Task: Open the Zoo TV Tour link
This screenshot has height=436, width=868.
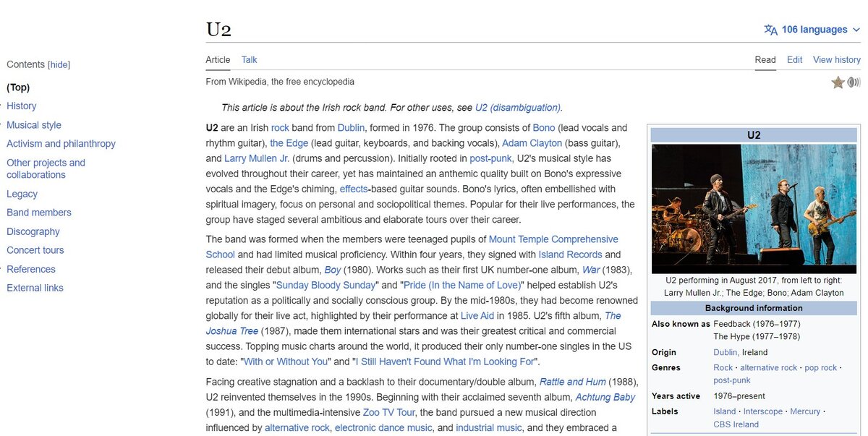Action: 390,413
